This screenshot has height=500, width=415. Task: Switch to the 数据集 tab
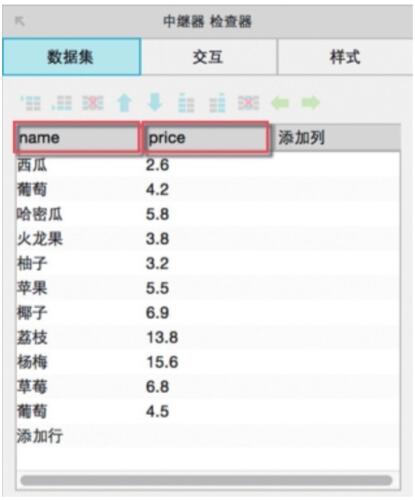72,57
